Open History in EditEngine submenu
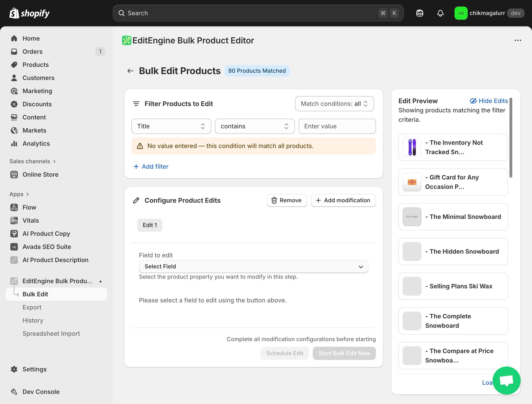This screenshot has width=532, height=404. (x=33, y=320)
